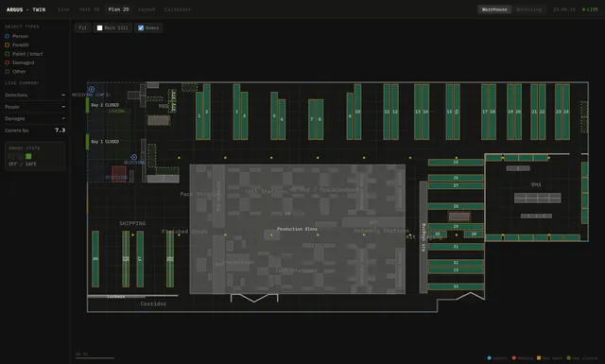Select rack 22 on the floor plan

click(x=542, y=112)
